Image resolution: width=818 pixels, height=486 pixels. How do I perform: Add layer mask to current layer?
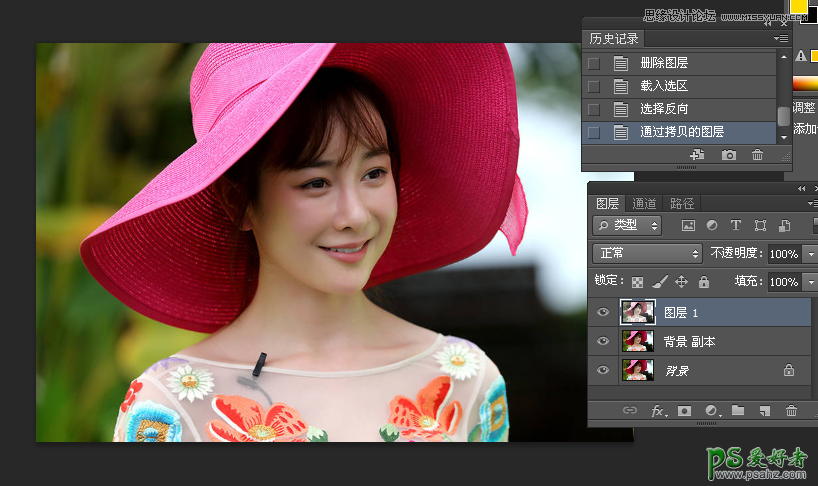tap(685, 411)
